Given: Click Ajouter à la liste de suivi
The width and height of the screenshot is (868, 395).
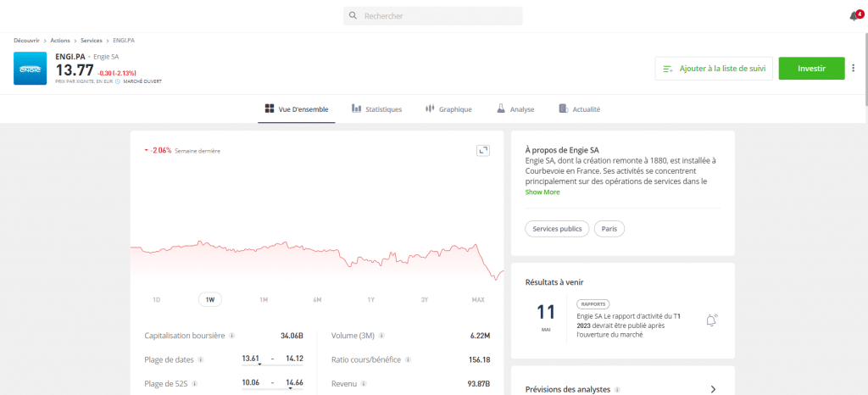Looking at the screenshot, I should [714, 69].
